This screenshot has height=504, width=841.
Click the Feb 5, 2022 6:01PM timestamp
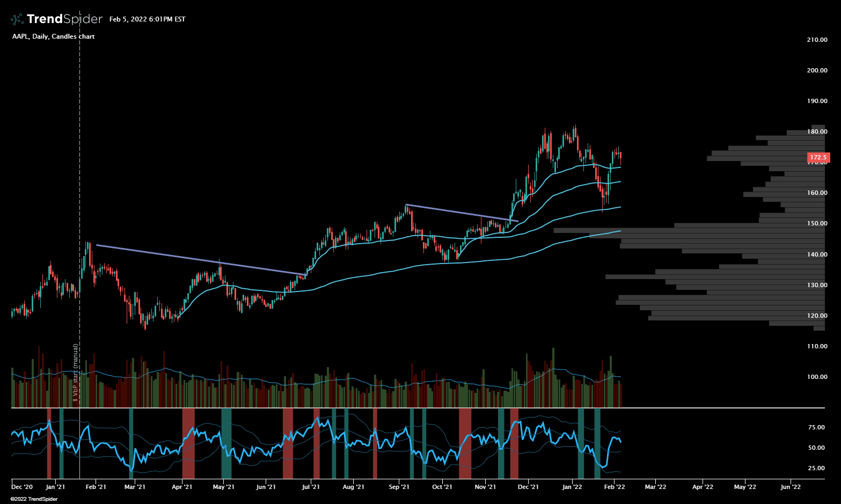(x=147, y=19)
